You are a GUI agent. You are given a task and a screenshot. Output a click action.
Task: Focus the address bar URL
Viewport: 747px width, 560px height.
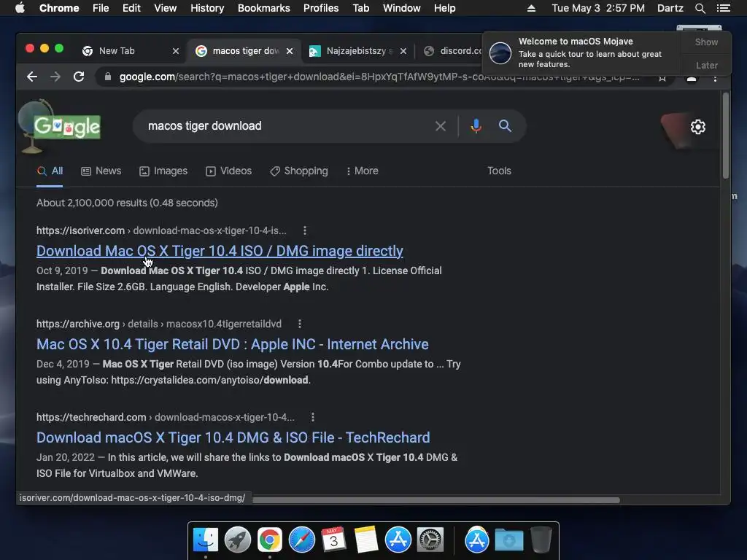pos(379,77)
